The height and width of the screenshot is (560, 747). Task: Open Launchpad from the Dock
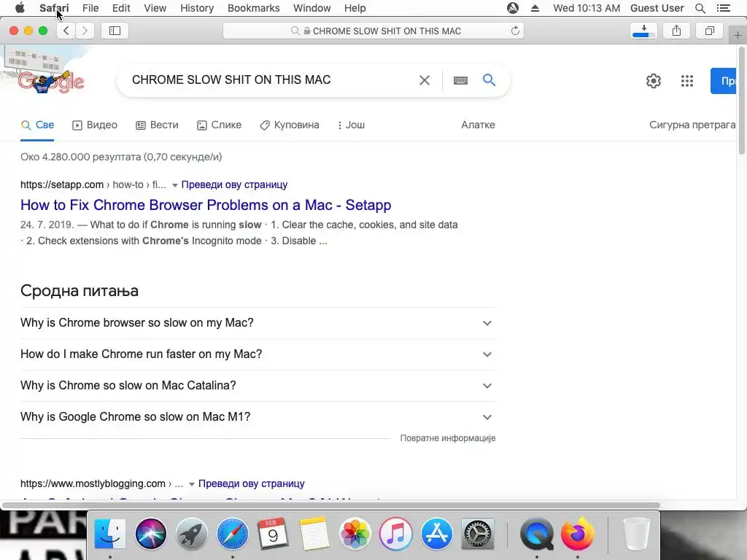192,534
